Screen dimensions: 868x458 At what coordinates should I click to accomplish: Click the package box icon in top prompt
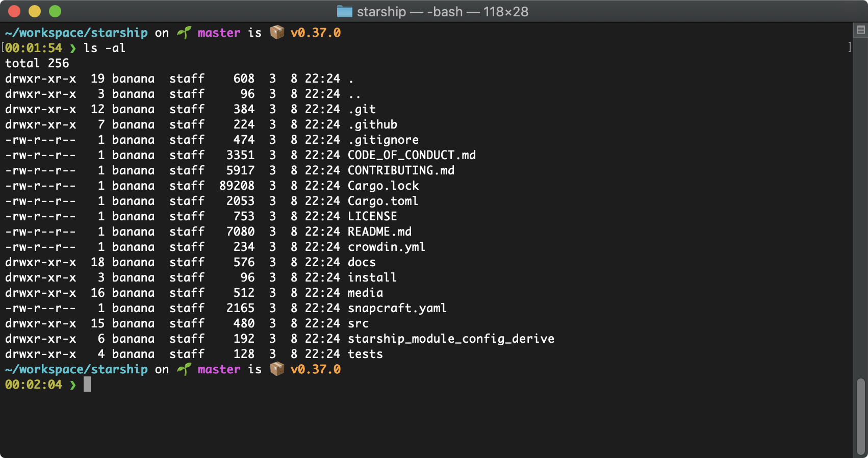point(277,32)
